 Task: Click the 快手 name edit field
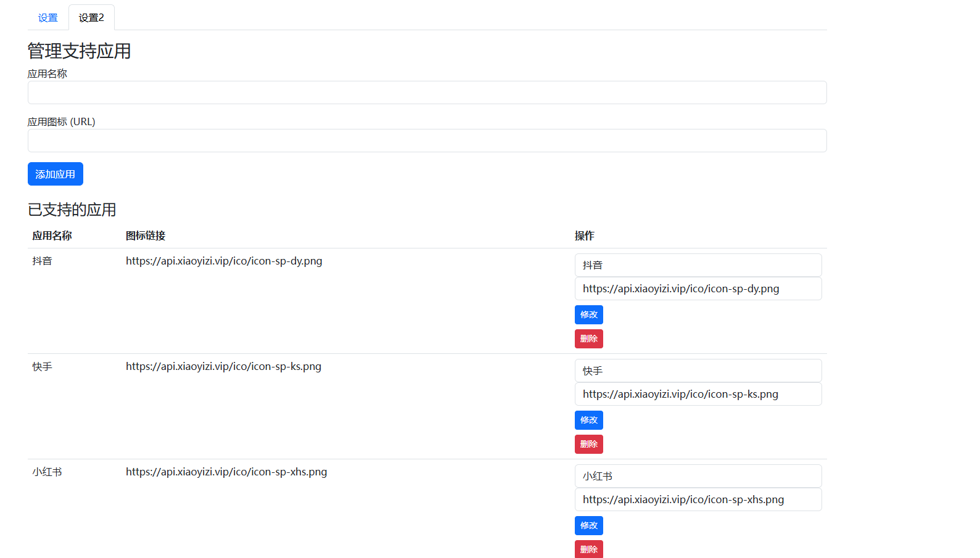point(698,371)
